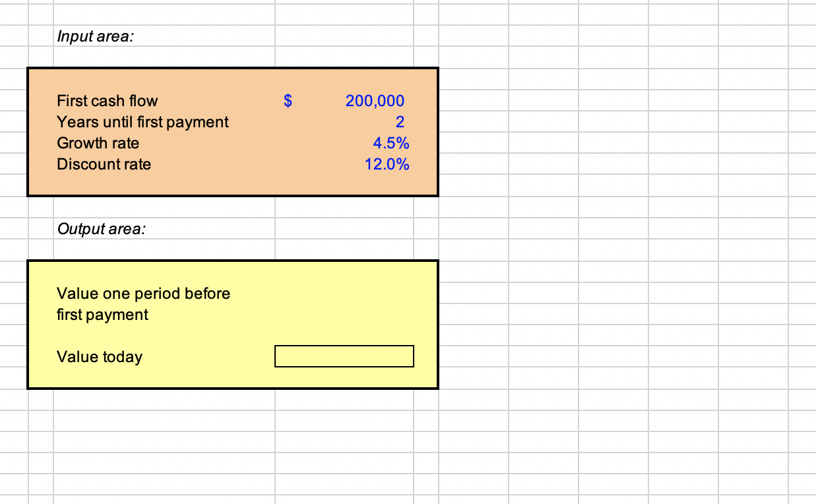Click the 'First cash flow' label
816x504 pixels.
pos(108,101)
